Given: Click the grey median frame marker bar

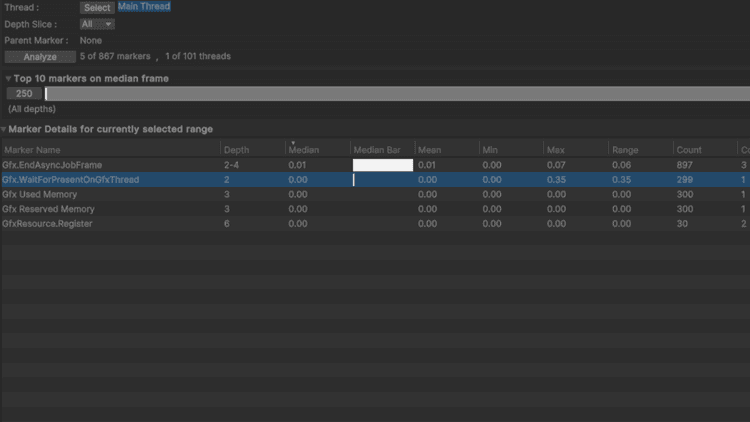Looking at the screenshot, I should point(397,93).
